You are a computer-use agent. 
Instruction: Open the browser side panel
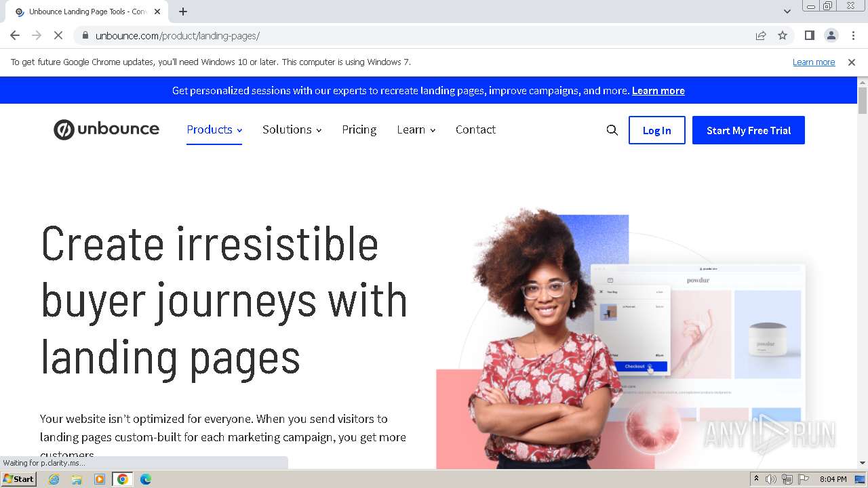[809, 35]
